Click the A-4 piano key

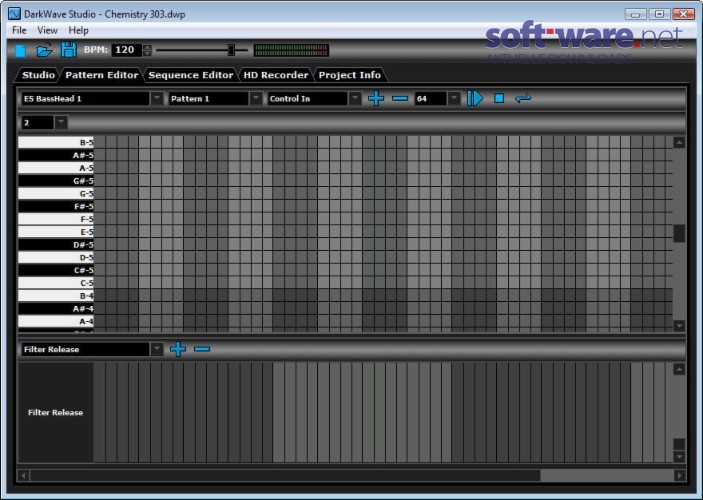[56, 322]
